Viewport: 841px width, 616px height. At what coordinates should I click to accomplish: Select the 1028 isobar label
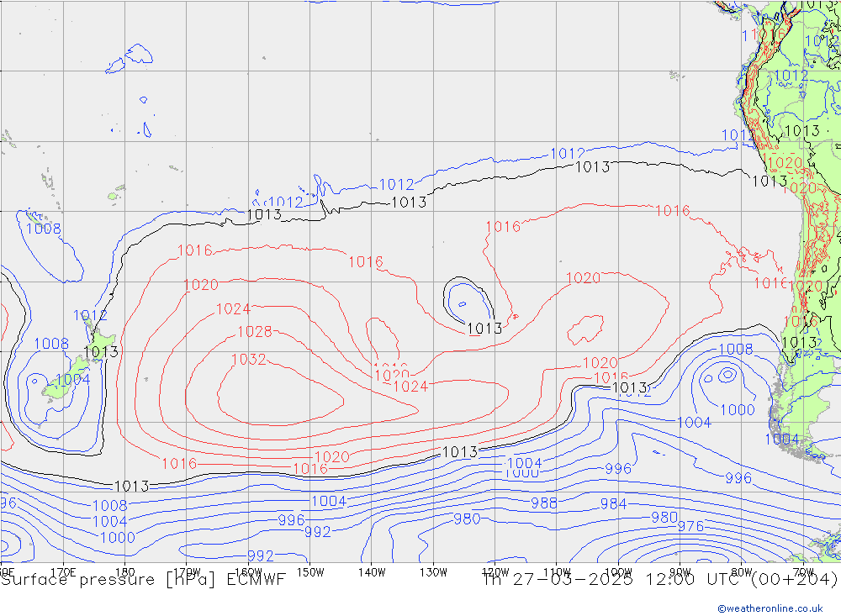[x=255, y=332]
